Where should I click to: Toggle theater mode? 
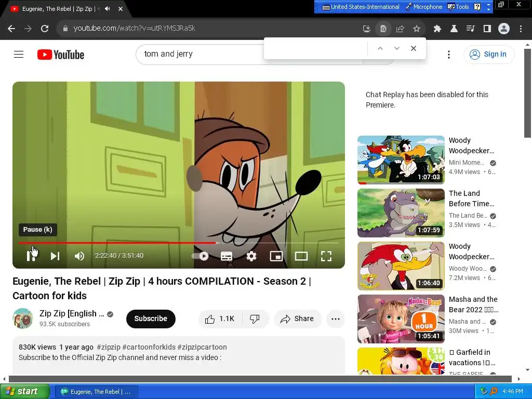click(x=301, y=256)
